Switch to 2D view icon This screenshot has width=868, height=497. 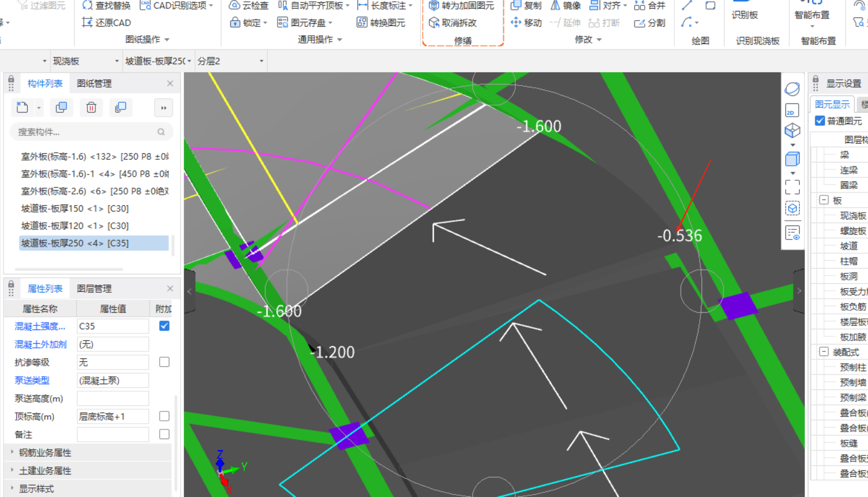point(792,110)
